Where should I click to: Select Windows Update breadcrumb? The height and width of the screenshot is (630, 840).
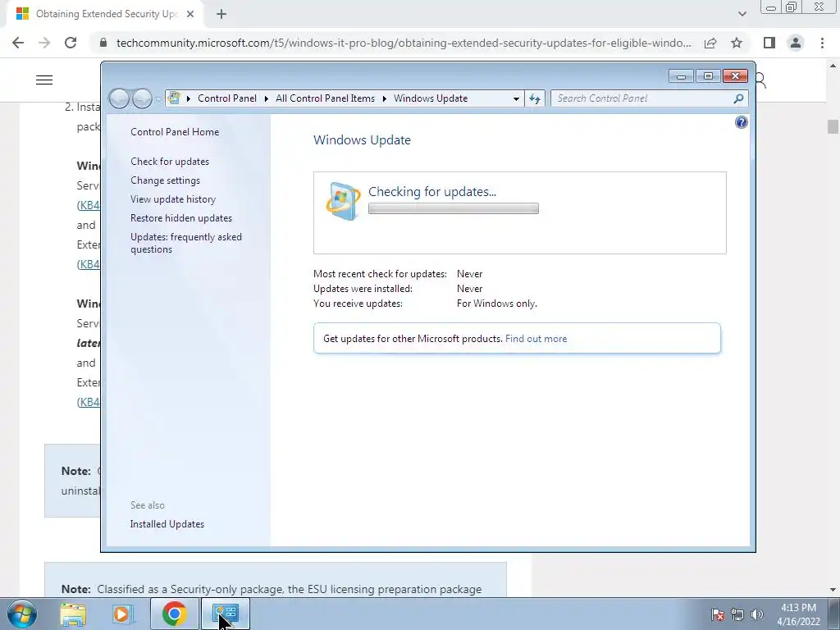[x=431, y=98]
